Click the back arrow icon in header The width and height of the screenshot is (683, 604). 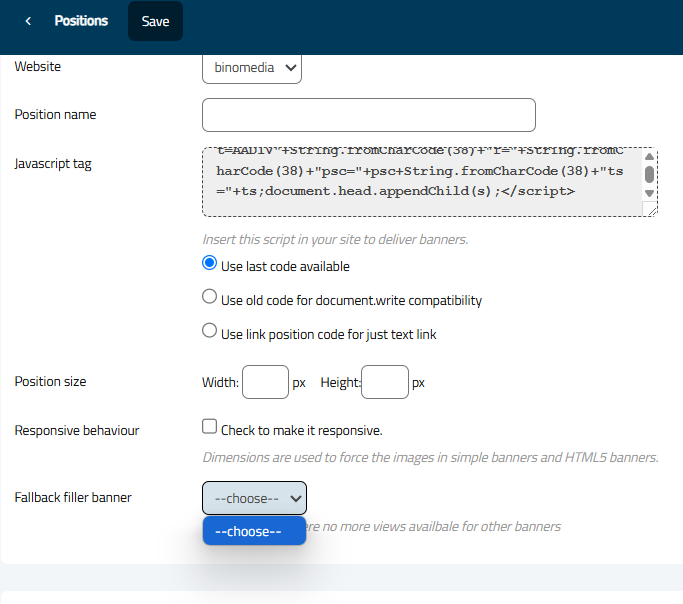28,21
